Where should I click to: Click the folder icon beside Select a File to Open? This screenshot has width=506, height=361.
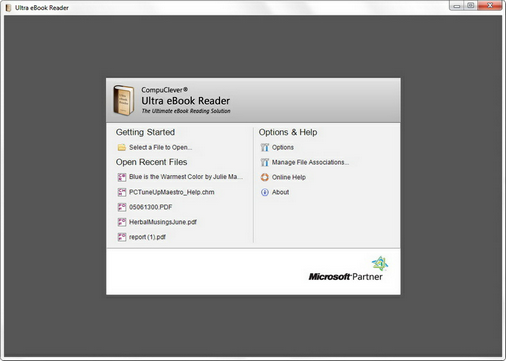click(122, 147)
